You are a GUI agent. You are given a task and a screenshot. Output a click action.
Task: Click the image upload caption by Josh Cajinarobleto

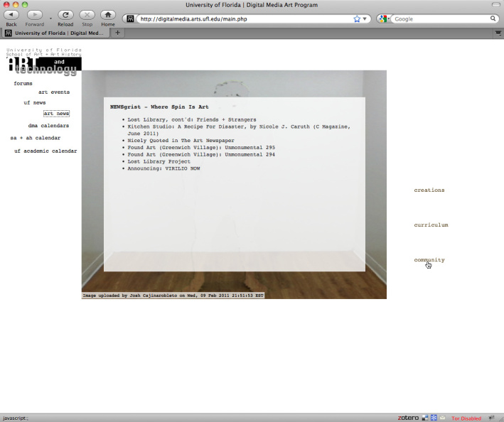(173, 296)
